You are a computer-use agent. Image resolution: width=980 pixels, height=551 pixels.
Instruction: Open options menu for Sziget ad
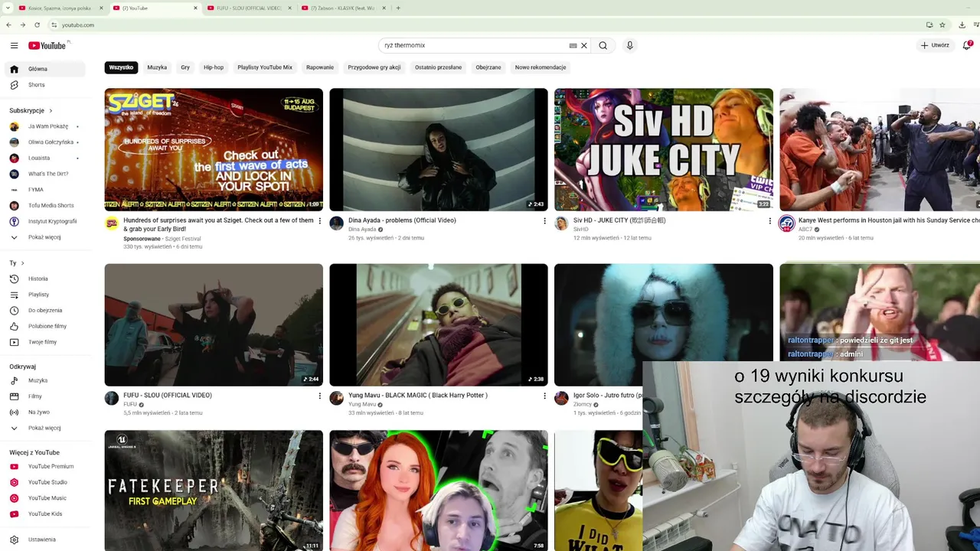[x=319, y=221]
